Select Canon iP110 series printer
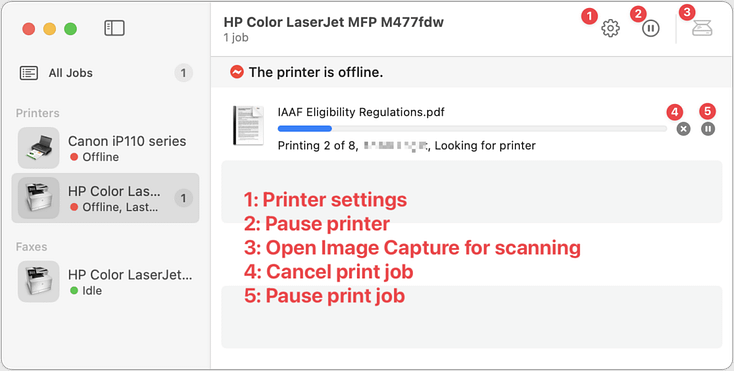 click(x=106, y=148)
